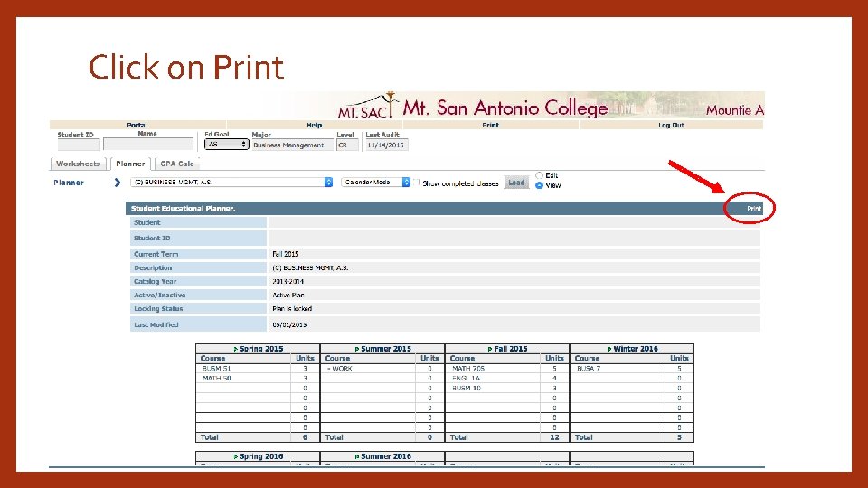
Task: Click the Load button
Action: [516, 183]
